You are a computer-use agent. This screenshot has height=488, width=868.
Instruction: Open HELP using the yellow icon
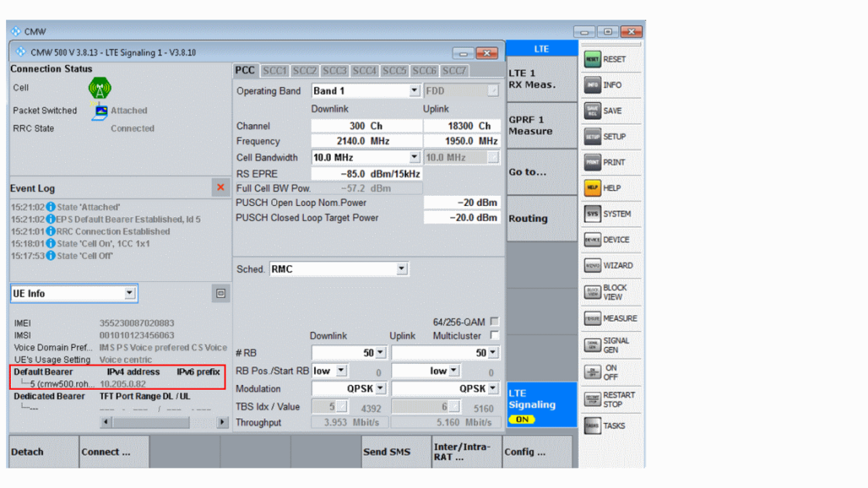tap(592, 188)
